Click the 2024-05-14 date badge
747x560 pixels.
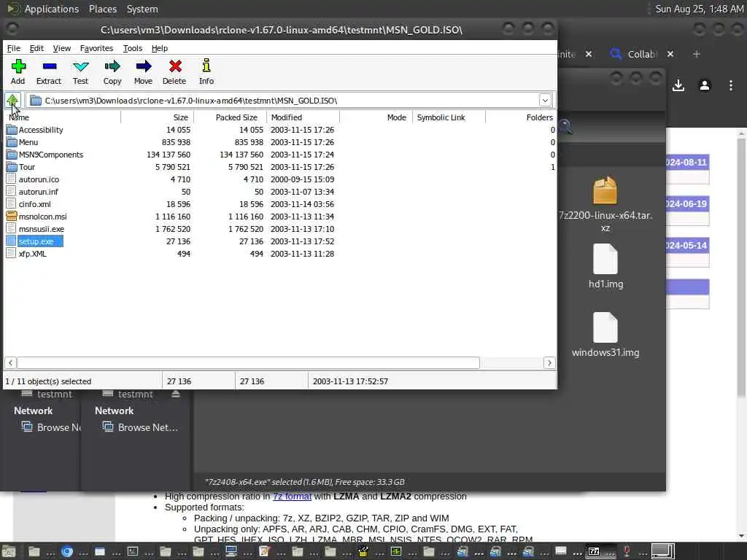coord(686,245)
